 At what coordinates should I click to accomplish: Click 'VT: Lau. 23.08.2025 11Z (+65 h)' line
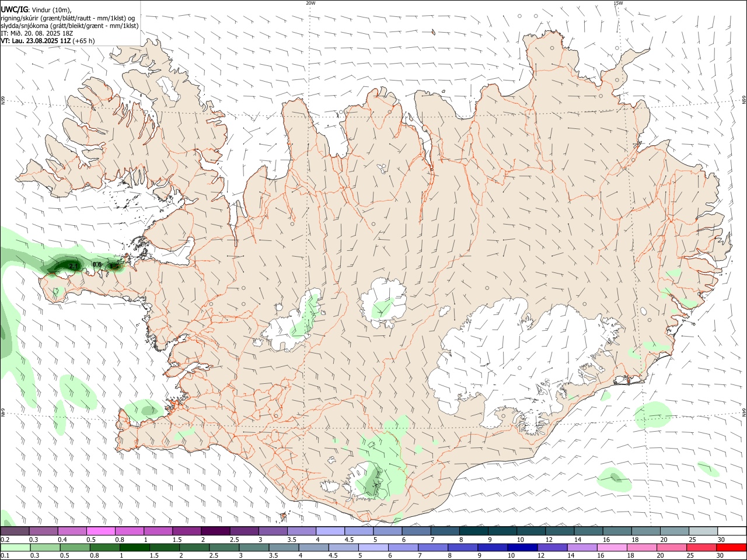(48, 41)
